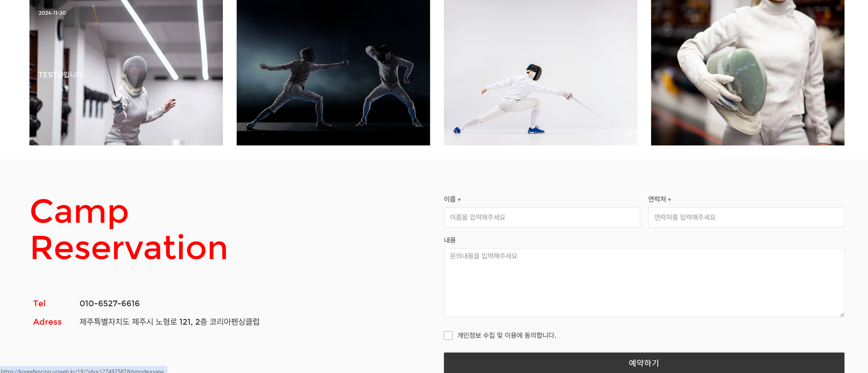Screen dimensions: 868x373
Task: Click the phone number 010-6527-6616
Action: (x=109, y=303)
